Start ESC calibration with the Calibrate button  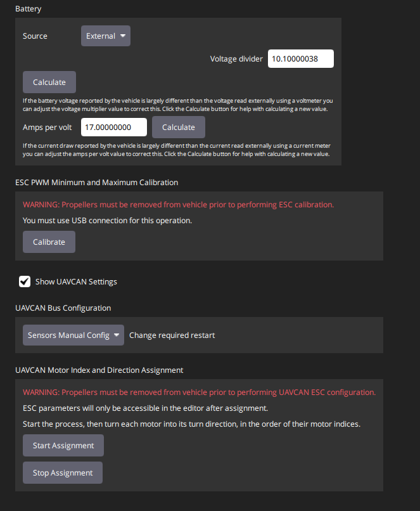[x=49, y=242]
